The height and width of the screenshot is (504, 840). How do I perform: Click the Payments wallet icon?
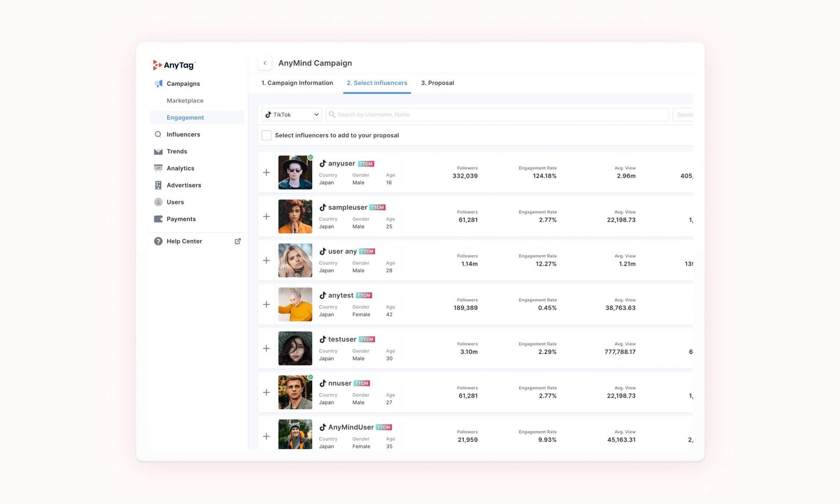coord(159,219)
